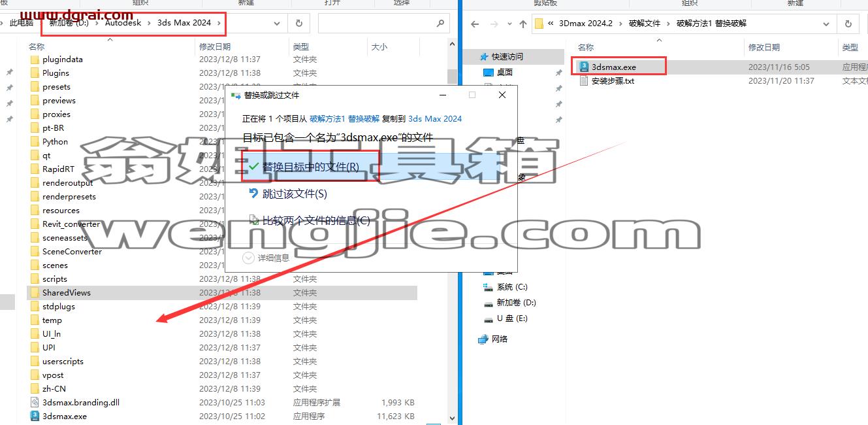Click the up-folder arrow in right window
868x425 pixels.
click(x=522, y=24)
